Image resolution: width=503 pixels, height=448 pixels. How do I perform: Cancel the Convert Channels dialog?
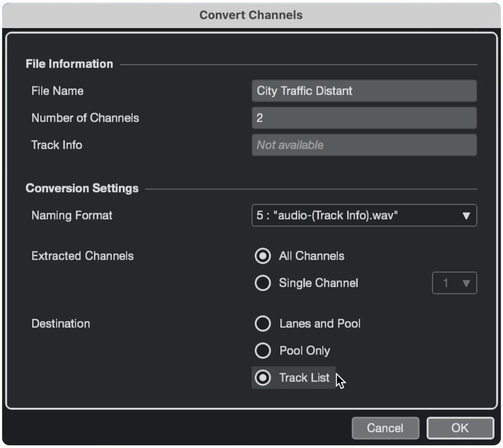pos(385,428)
